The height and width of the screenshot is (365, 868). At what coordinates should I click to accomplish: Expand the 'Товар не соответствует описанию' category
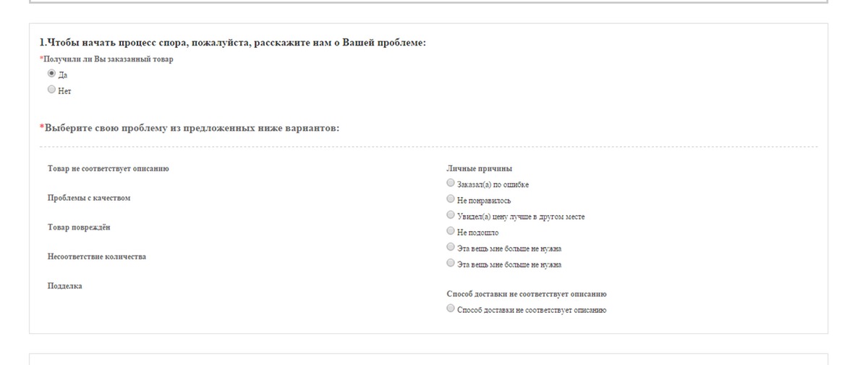tap(109, 169)
